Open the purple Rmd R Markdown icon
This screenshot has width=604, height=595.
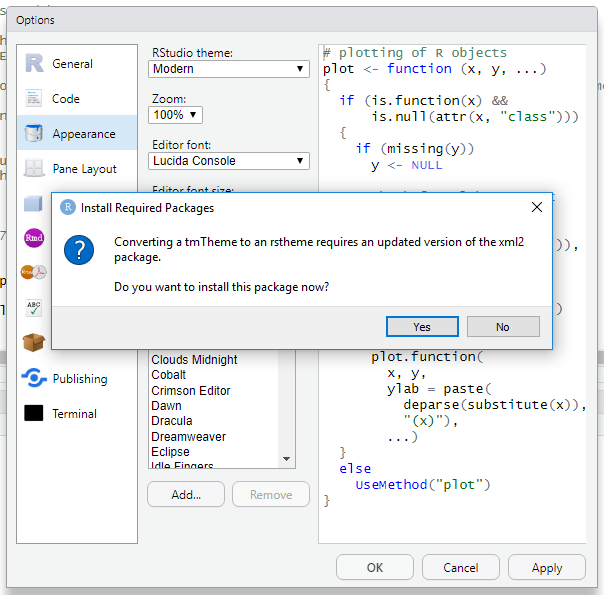[x=33, y=238]
